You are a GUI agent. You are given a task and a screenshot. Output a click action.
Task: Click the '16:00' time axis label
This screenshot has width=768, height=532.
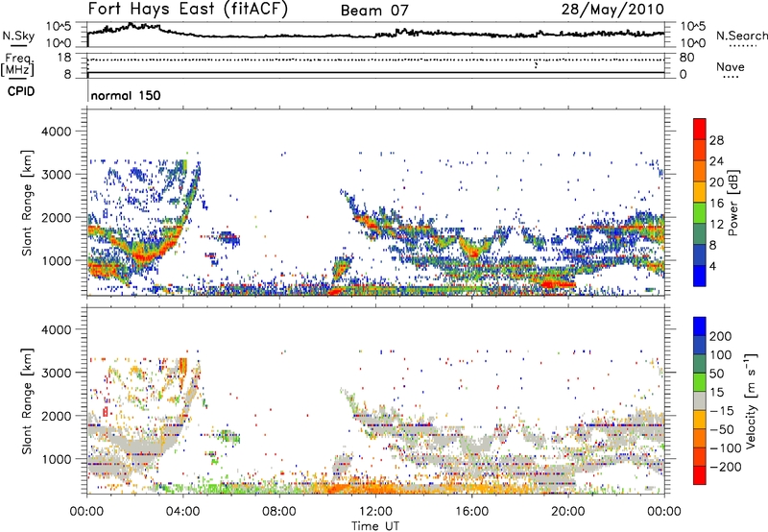(471, 512)
